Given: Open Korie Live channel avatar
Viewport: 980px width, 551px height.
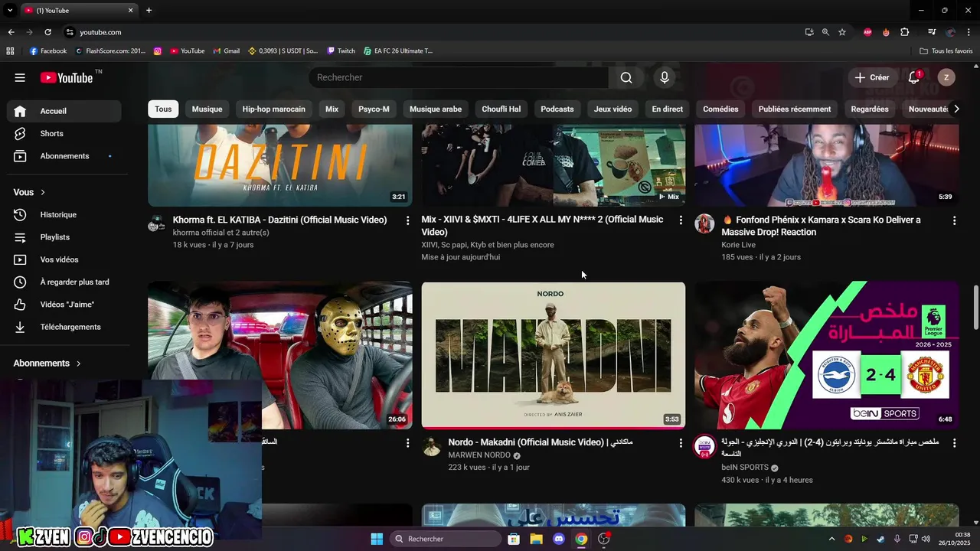Looking at the screenshot, I should 704,223.
